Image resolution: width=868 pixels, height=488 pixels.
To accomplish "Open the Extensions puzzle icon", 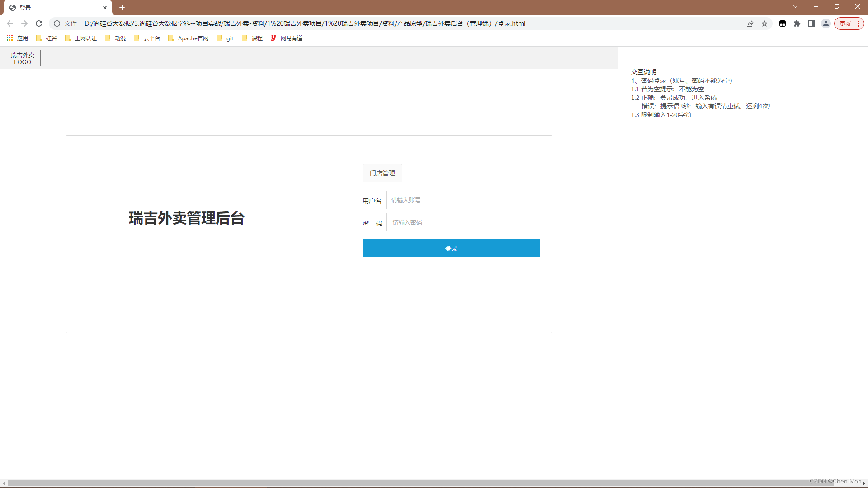I will [x=797, y=23].
